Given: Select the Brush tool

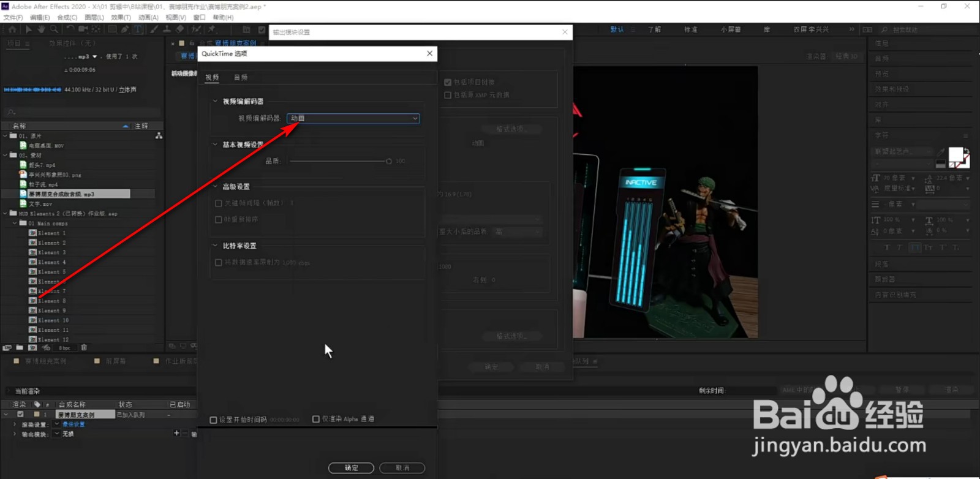Looking at the screenshot, I should 154,29.
